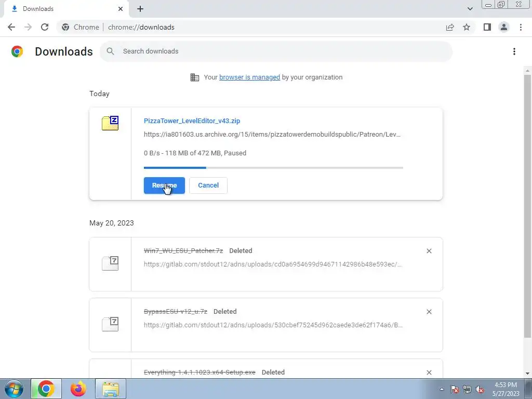Click file icon of Win7_WU_ESU_Patcher.7z entry

tap(110, 263)
